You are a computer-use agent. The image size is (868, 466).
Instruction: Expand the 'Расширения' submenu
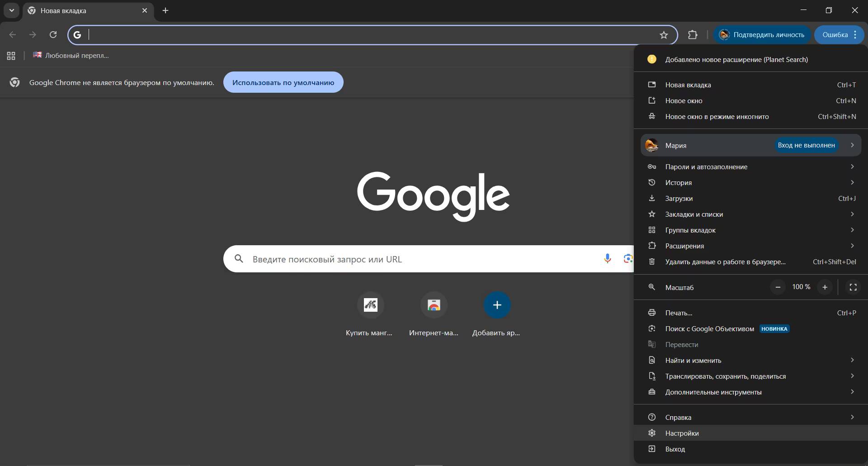pos(751,246)
